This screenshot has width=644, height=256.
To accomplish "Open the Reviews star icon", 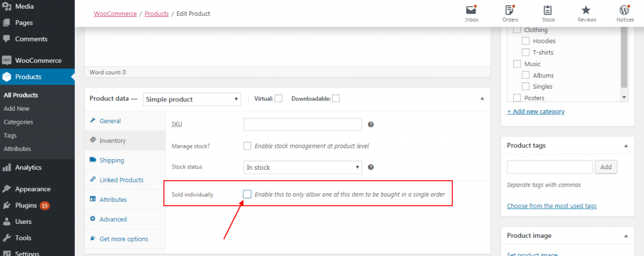I will (x=587, y=10).
